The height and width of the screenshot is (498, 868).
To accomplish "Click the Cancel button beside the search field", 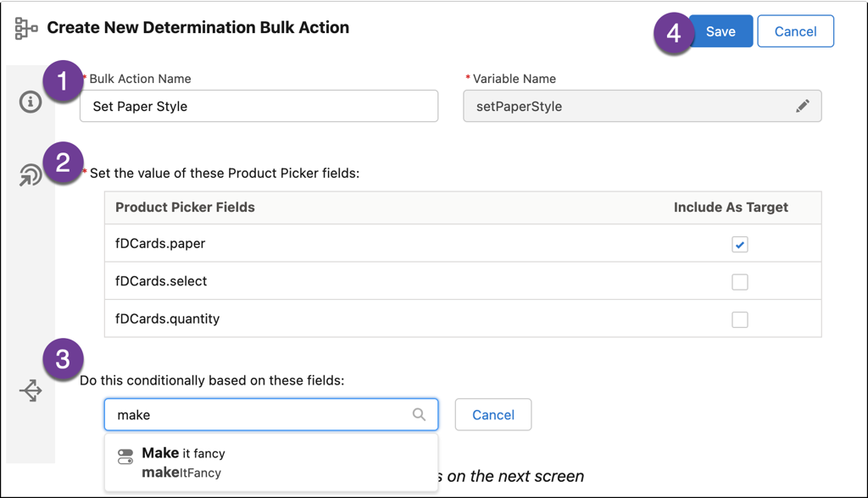I will (x=493, y=414).
